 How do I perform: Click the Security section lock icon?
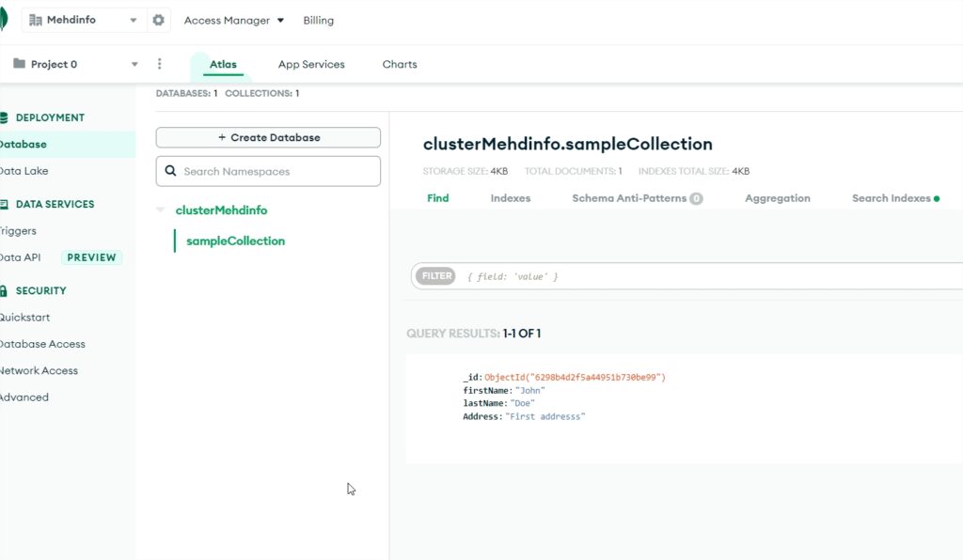coord(4,290)
